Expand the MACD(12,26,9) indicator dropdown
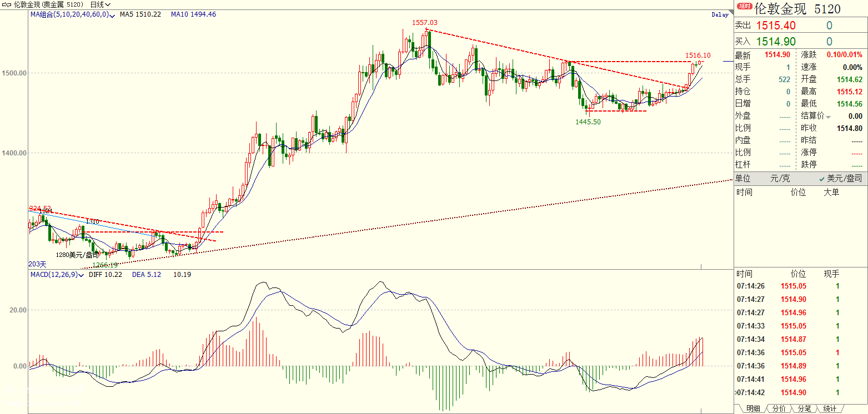This screenshot has height=414, width=868. point(82,275)
